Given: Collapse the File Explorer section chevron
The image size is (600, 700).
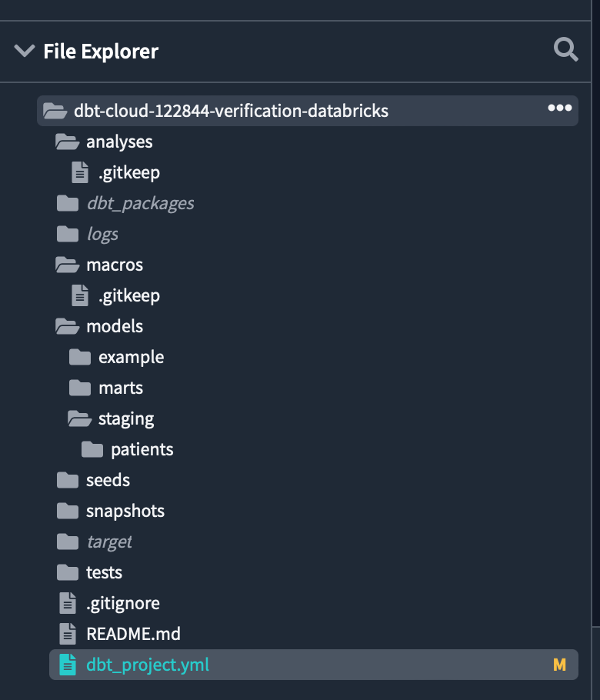Looking at the screenshot, I should (25, 51).
